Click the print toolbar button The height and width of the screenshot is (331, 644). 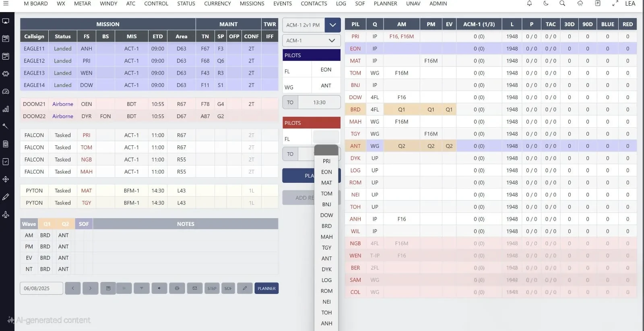coord(177,288)
